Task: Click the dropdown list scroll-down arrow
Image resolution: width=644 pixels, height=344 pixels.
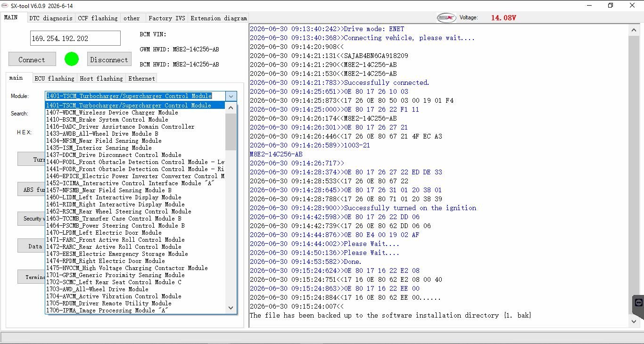Action: click(231, 308)
